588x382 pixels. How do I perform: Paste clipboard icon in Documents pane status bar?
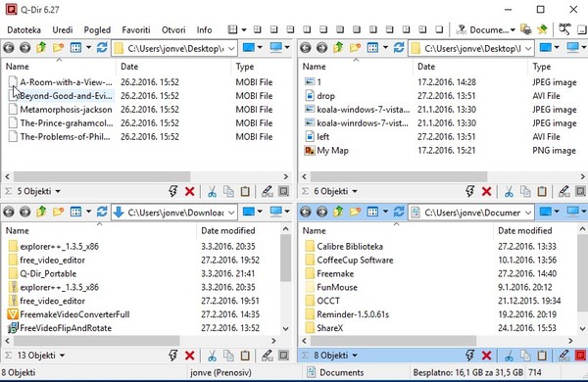(x=542, y=356)
